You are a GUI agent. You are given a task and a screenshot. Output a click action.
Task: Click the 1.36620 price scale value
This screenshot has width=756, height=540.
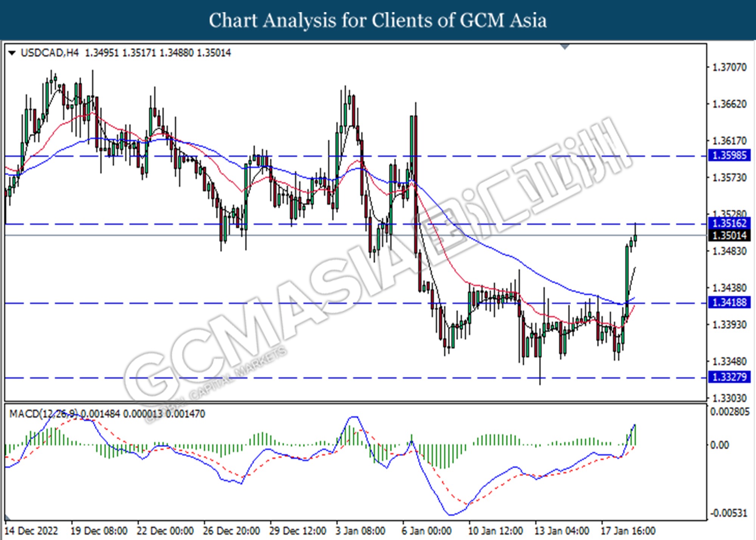pos(730,104)
